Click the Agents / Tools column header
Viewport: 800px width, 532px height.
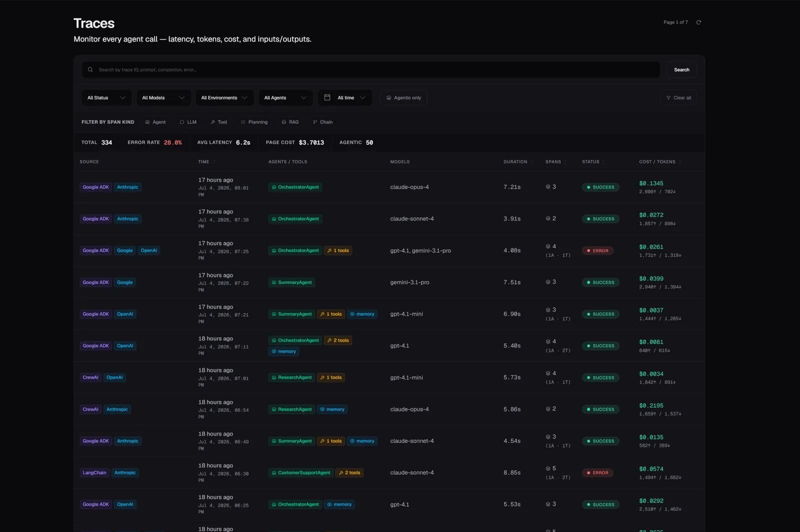pos(287,162)
